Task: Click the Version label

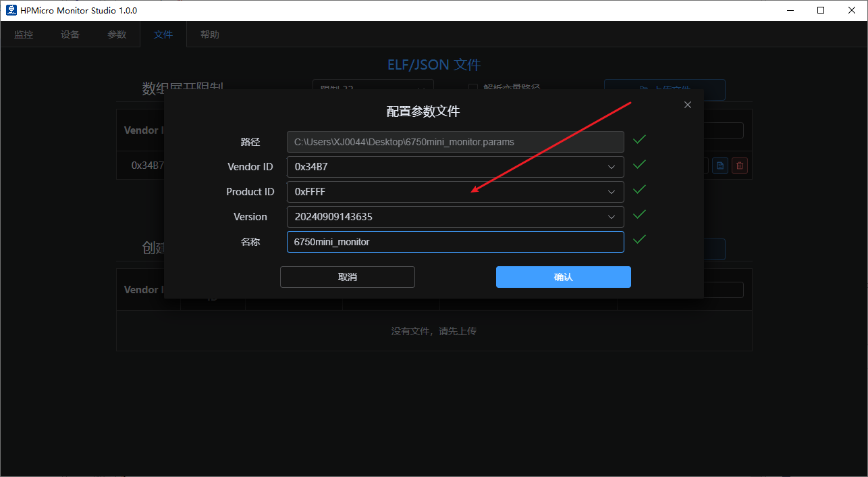Action: point(250,217)
